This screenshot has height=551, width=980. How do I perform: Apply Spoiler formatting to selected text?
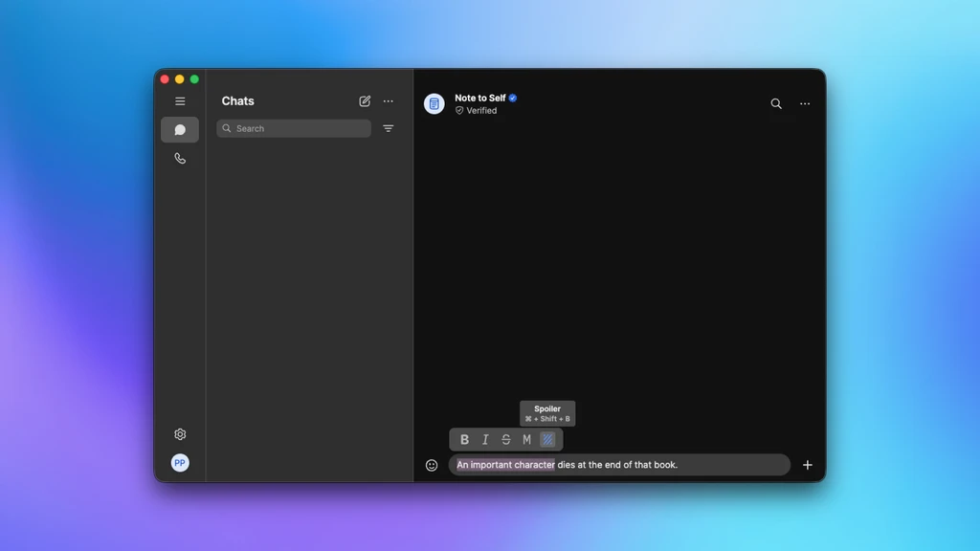[x=547, y=440]
